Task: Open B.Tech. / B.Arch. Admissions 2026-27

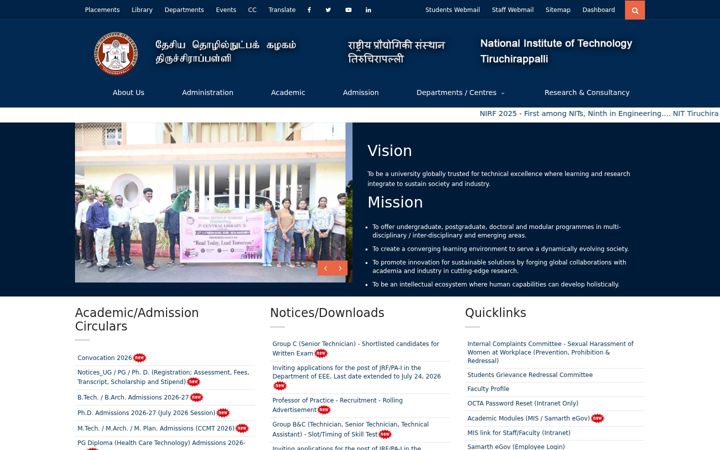Action: tap(133, 397)
